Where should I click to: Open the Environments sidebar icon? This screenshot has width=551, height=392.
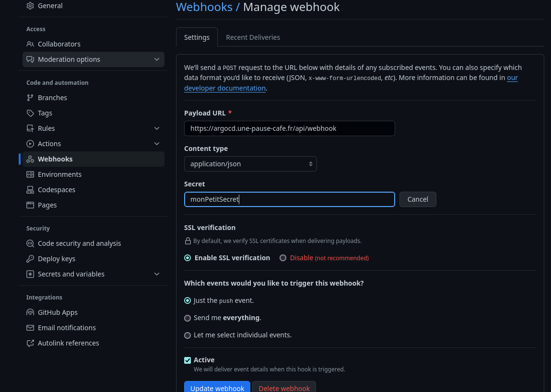point(29,174)
